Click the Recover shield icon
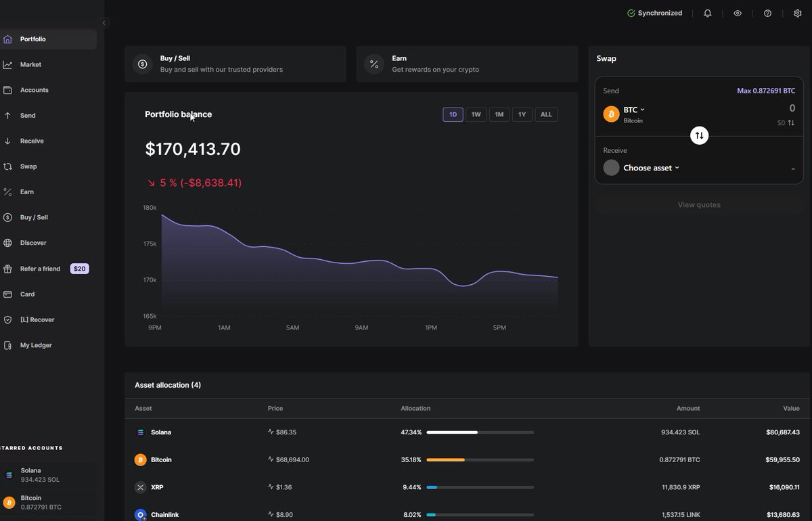Viewport: 812px width, 521px height. (x=7, y=320)
